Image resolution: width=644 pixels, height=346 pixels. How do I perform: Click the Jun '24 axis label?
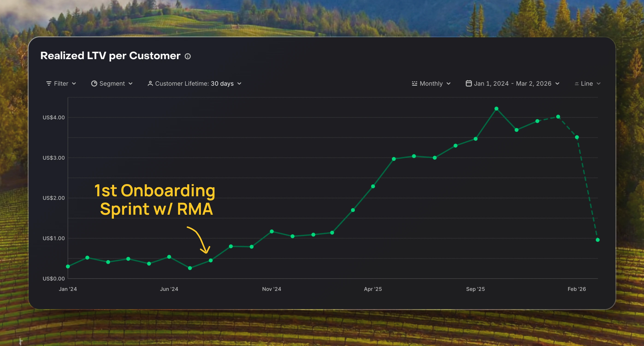[x=169, y=289]
